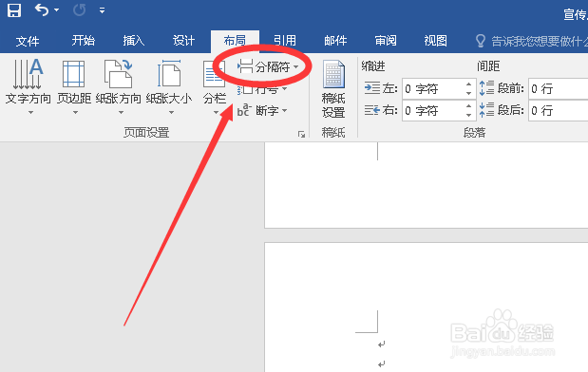
Task: Expand the 纸张方向 dropdown arrow
Action: tap(121, 112)
